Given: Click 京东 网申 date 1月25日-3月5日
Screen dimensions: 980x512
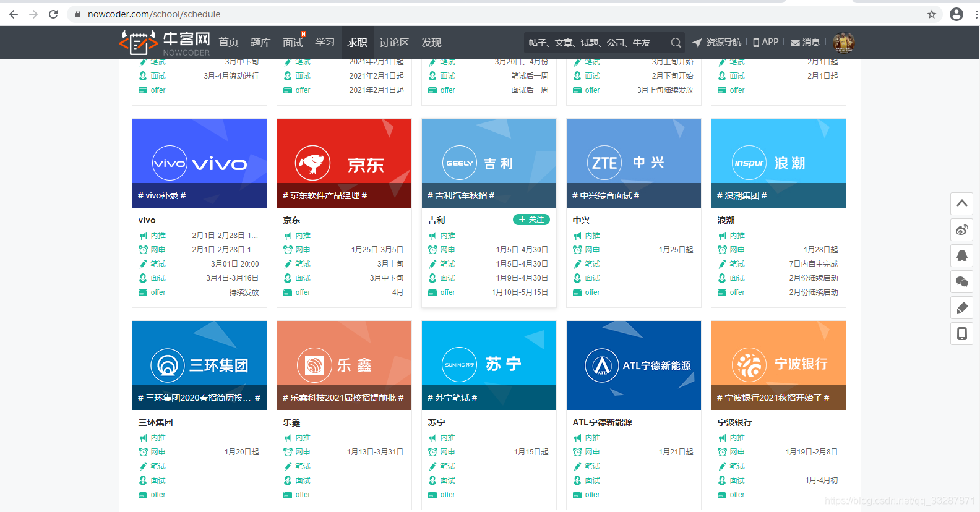Looking at the screenshot, I should 377,250.
